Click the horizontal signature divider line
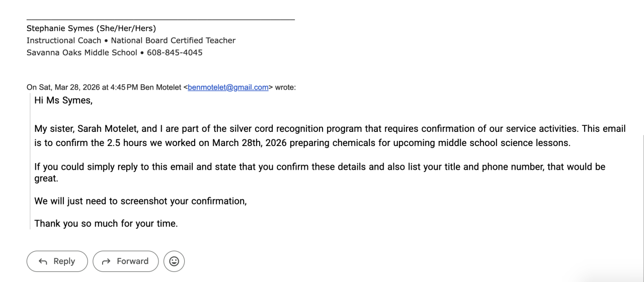Viewport: 644px width, 282px height. [x=160, y=20]
